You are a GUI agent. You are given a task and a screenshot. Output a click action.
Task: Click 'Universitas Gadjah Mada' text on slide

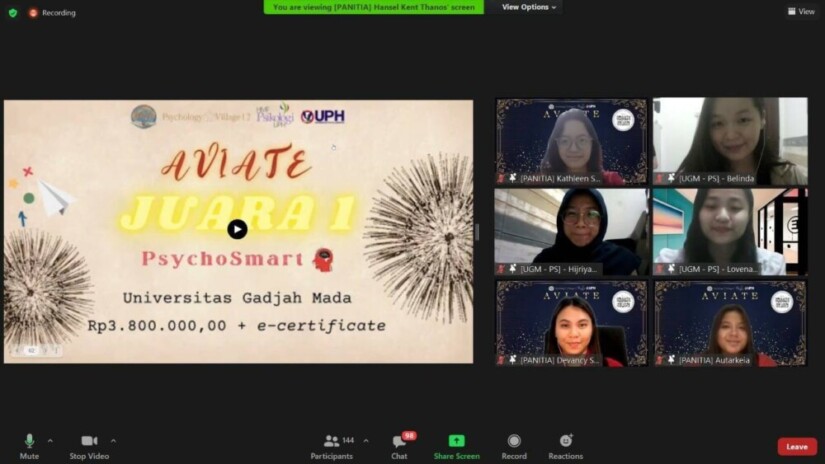[237, 298]
